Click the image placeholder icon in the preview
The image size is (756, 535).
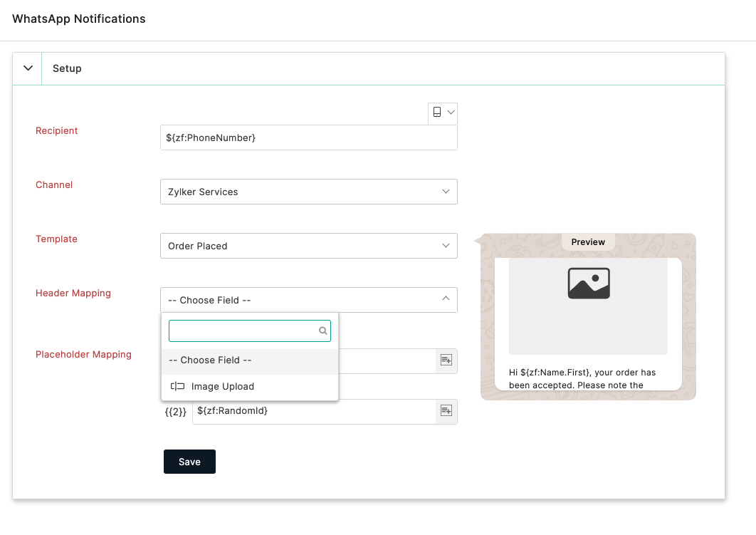[x=588, y=284]
